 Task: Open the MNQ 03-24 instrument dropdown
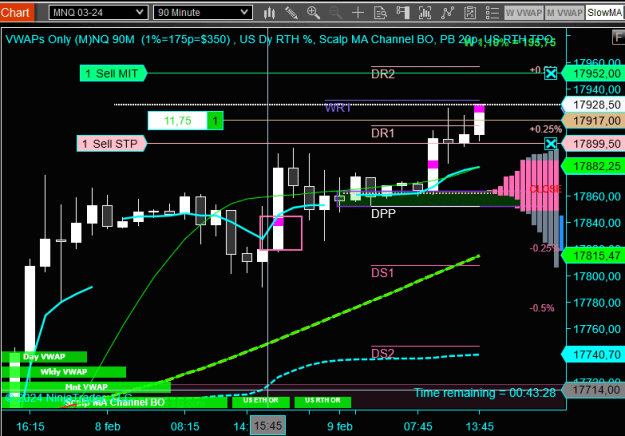coord(98,12)
